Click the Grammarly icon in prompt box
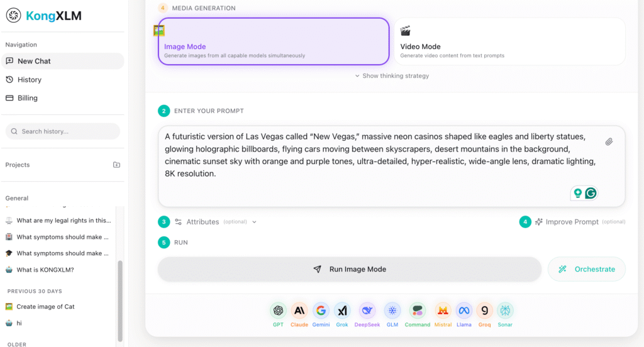Viewport: 644px width, 347px height. (591, 193)
